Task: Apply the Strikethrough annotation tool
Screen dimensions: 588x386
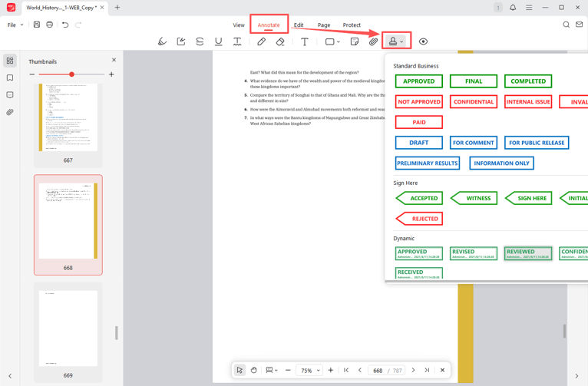Action: [200, 41]
